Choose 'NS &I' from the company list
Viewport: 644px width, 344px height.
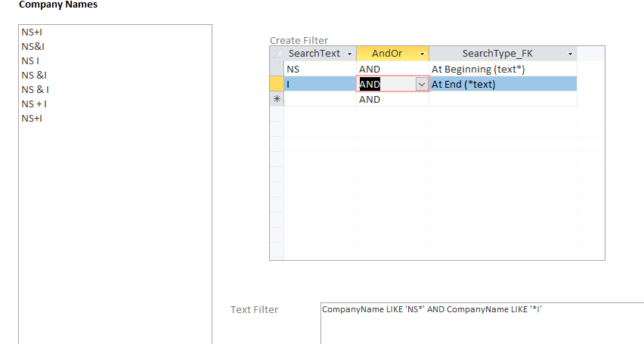[34, 75]
